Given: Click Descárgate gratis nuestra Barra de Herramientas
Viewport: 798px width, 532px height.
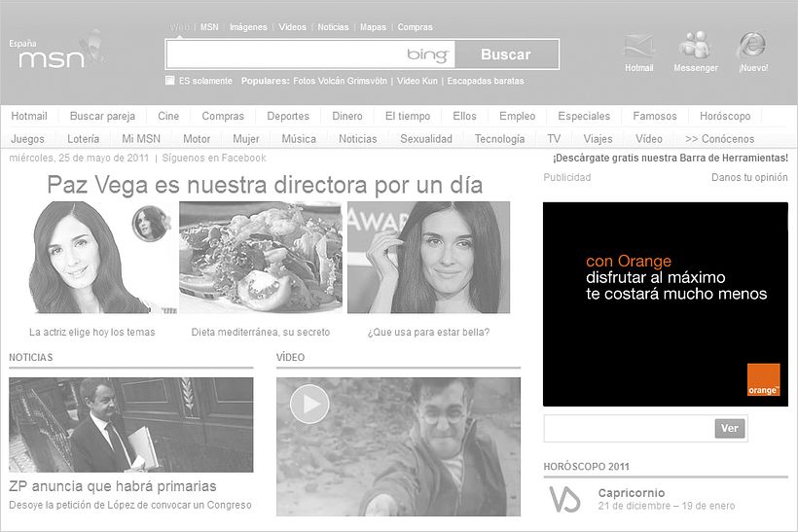Looking at the screenshot, I should [671, 159].
